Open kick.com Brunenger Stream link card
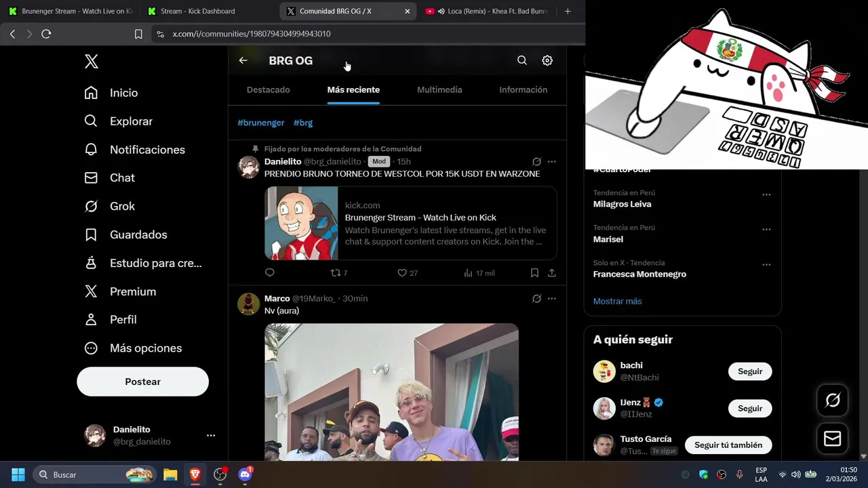This screenshot has width=868, height=488. 411,224
